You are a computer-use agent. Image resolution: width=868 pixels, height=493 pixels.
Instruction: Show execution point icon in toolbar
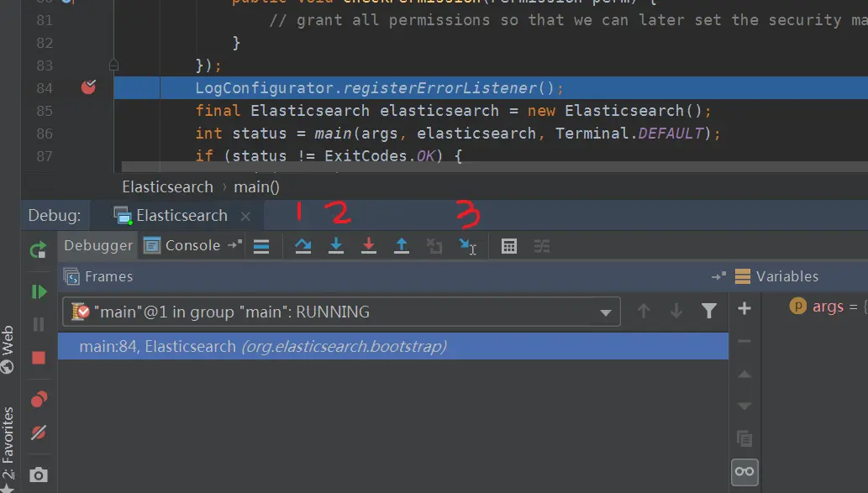click(261, 246)
